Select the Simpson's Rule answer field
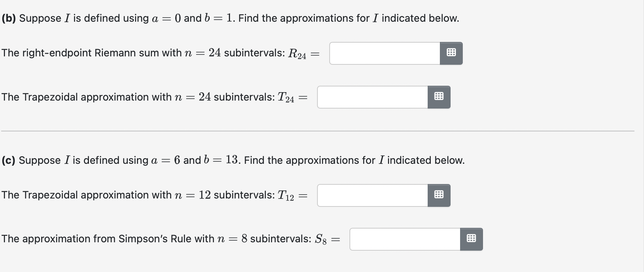Screen dimensions: 644x272 point(404,239)
